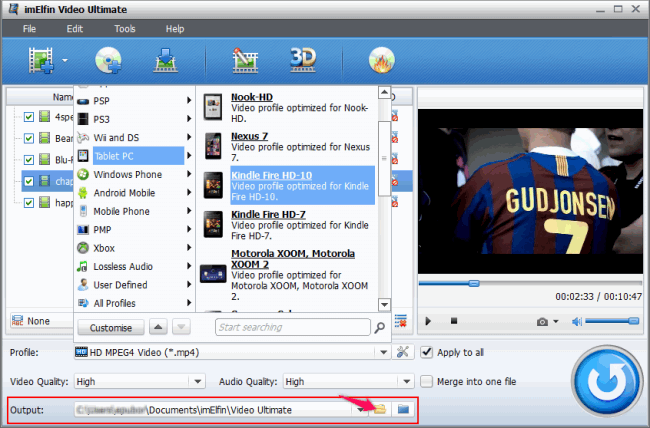650x428 pixels.
Task: Open the Edit menu
Action: point(75,29)
